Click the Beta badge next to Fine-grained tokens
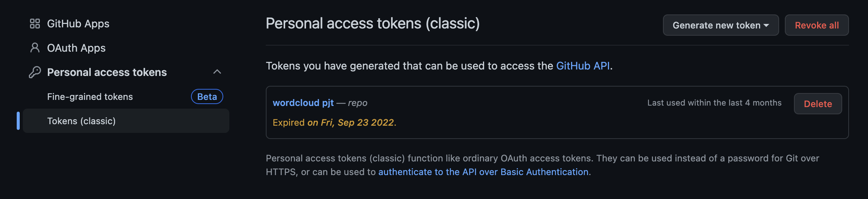The image size is (868, 199). click(207, 96)
